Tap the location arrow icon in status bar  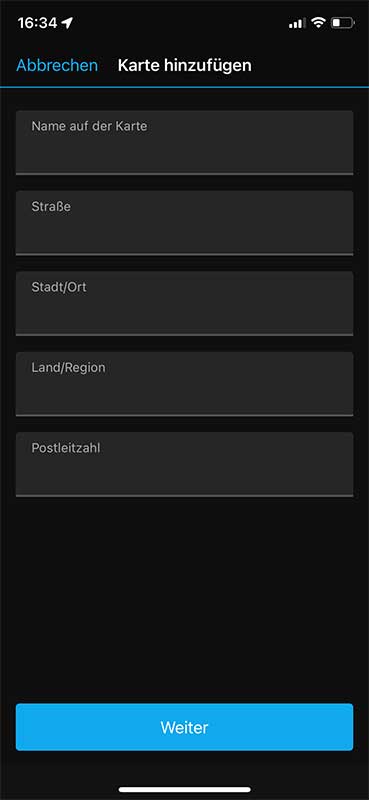pyautogui.click(x=67, y=23)
